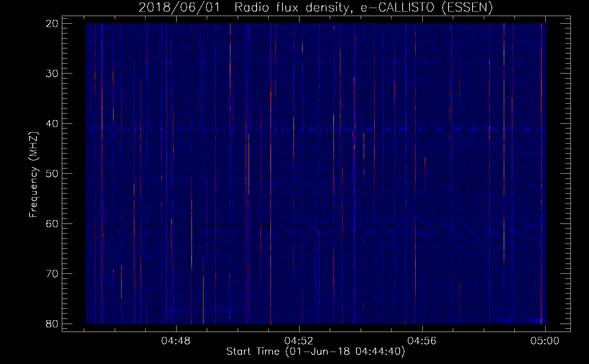Screen dimensions: 589x364
Task: Click the 30 frequency tick label
Action: point(52,74)
